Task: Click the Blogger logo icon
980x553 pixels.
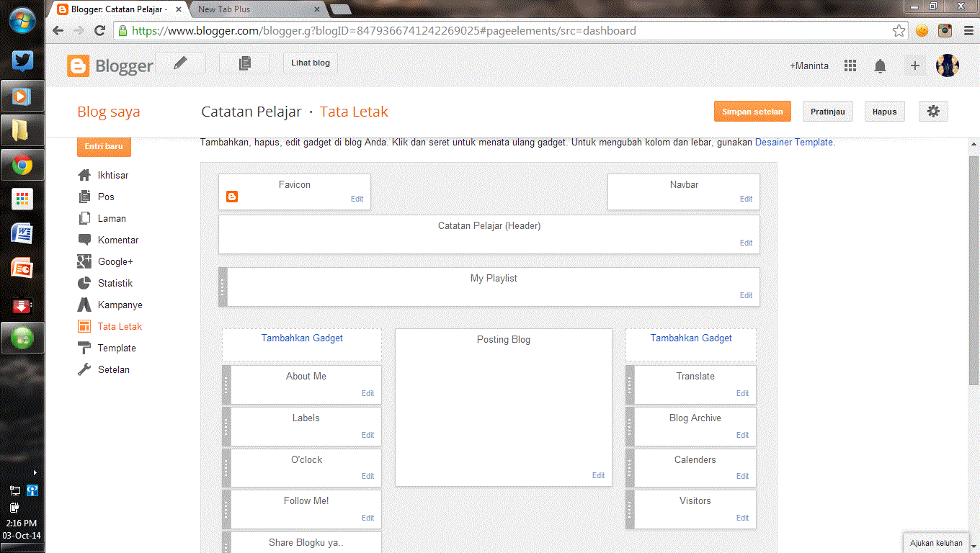Action: tap(78, 66)
